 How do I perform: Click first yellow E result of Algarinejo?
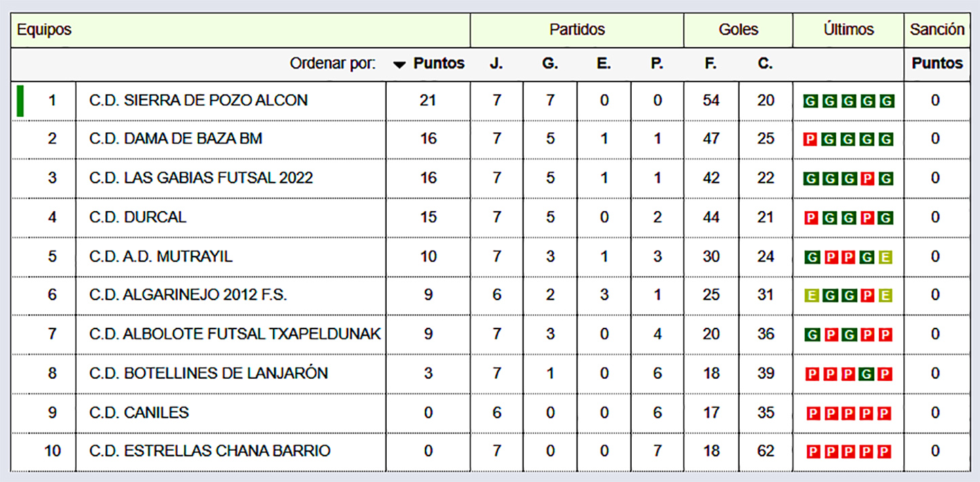point(809,296)
